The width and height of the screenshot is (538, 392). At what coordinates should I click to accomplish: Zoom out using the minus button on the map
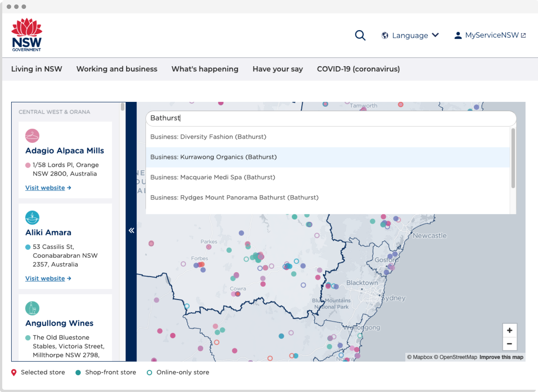pos(510,344)
